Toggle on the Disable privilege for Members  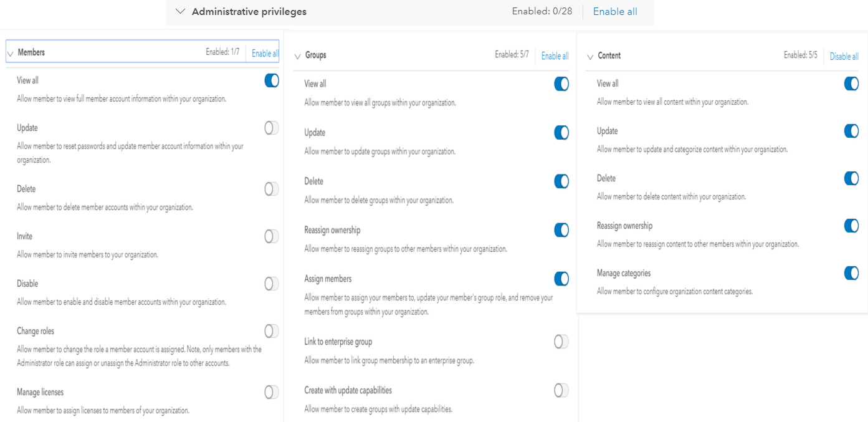(271, 284)
